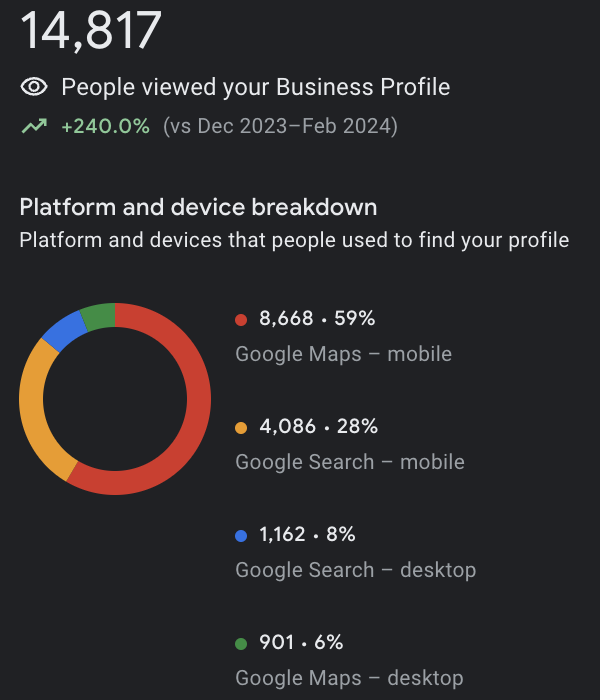Select the orange segment of the donut chart

(35, 410)
